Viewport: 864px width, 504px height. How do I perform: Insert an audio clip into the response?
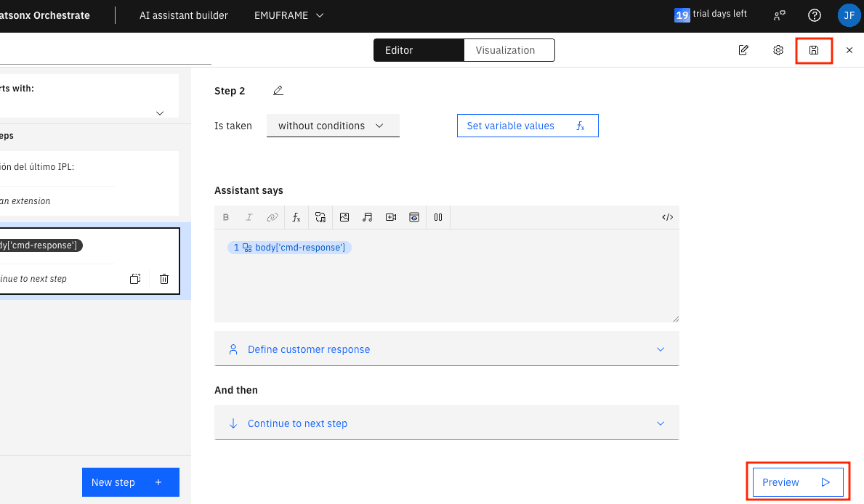(x=368, y=217)
